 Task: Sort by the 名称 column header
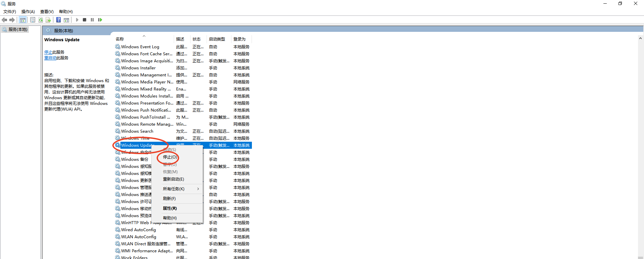[x=120, y=39]
